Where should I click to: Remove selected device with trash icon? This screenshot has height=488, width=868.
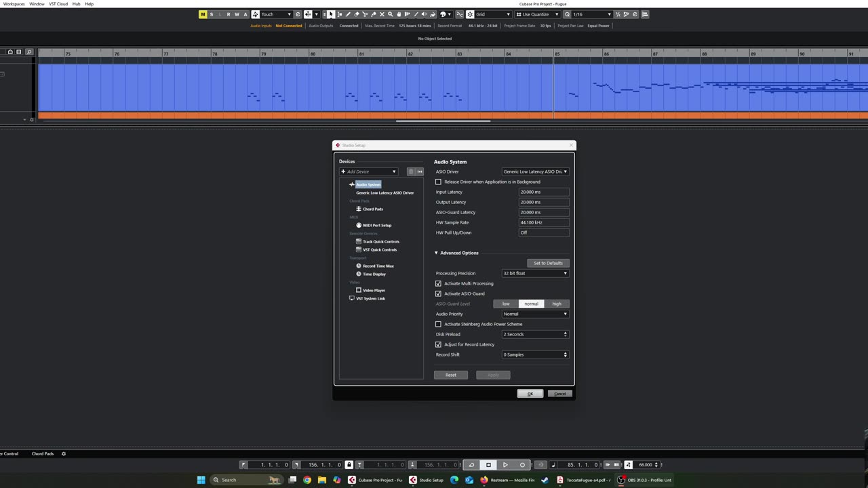(x=410, y=171)
